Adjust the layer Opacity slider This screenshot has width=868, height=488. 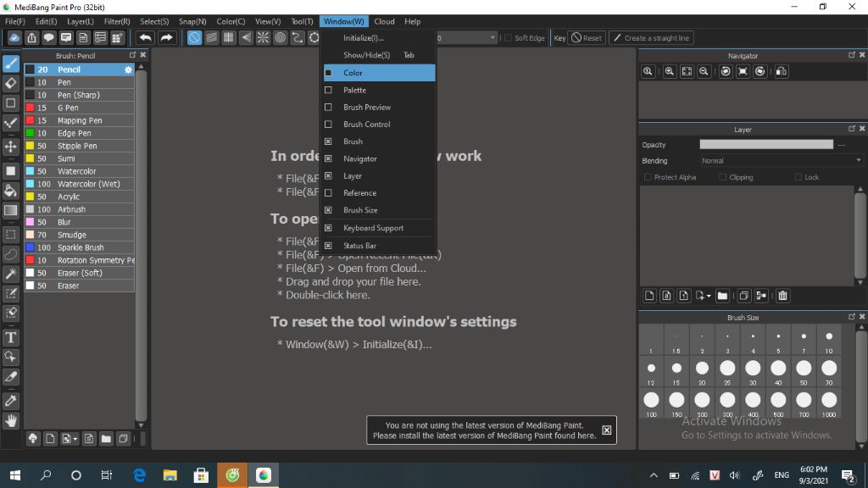coord(766,144)
